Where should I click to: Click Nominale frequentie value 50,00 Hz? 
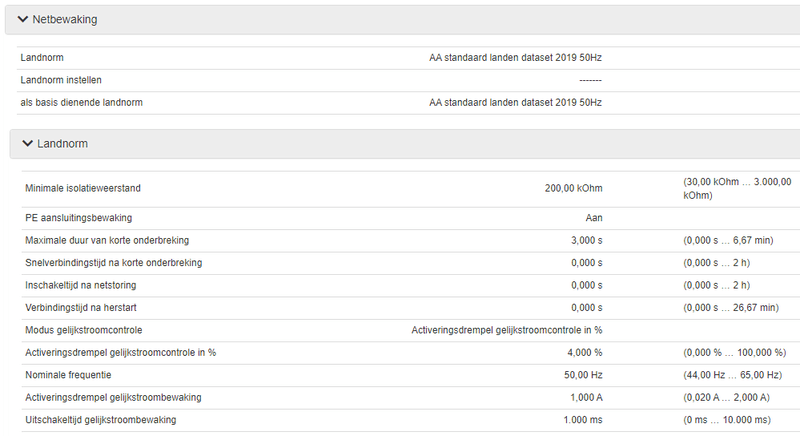pyautogui.click(x=582, y=375)
